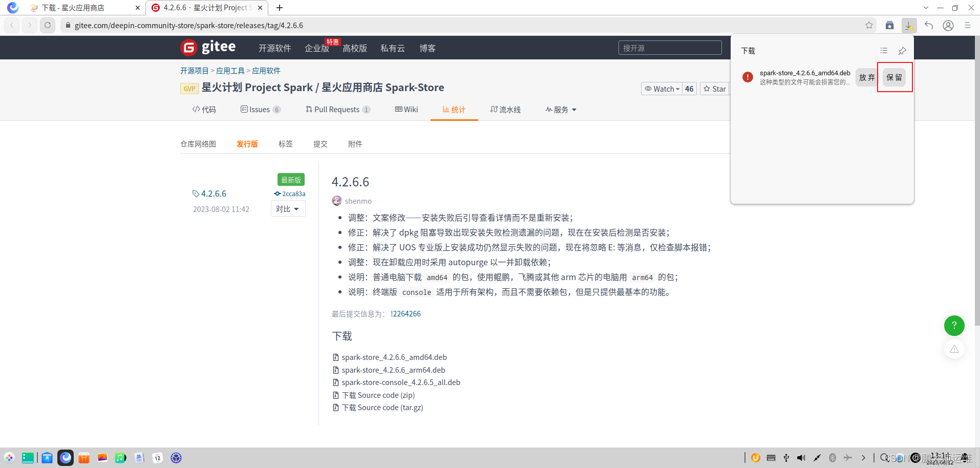Go back to the previous page
Image resolution: width=980 pixels, height=468 pixels.
click(12, 25)
